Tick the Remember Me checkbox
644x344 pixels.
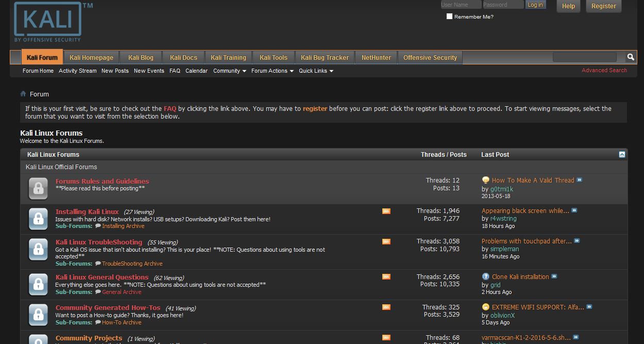(449, 17)
